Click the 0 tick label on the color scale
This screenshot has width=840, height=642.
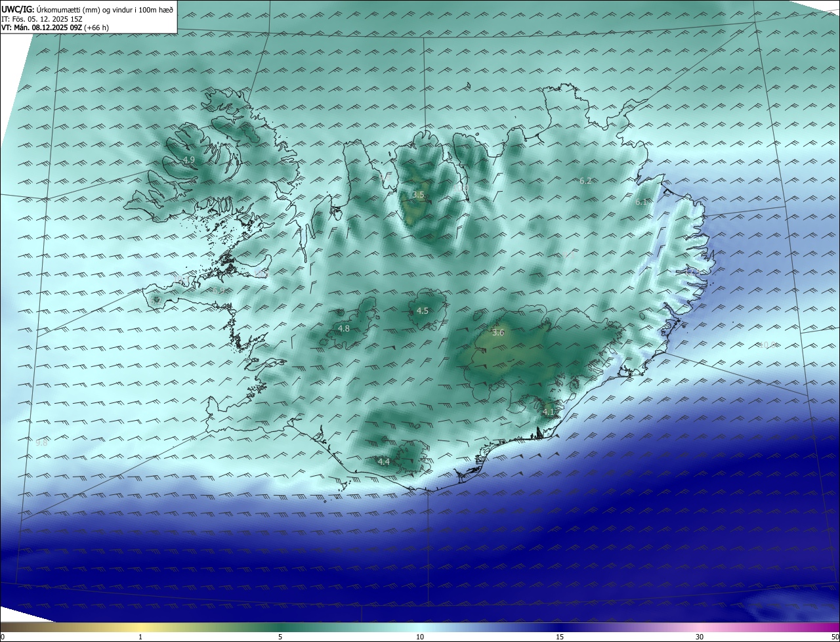coord(3,637)
